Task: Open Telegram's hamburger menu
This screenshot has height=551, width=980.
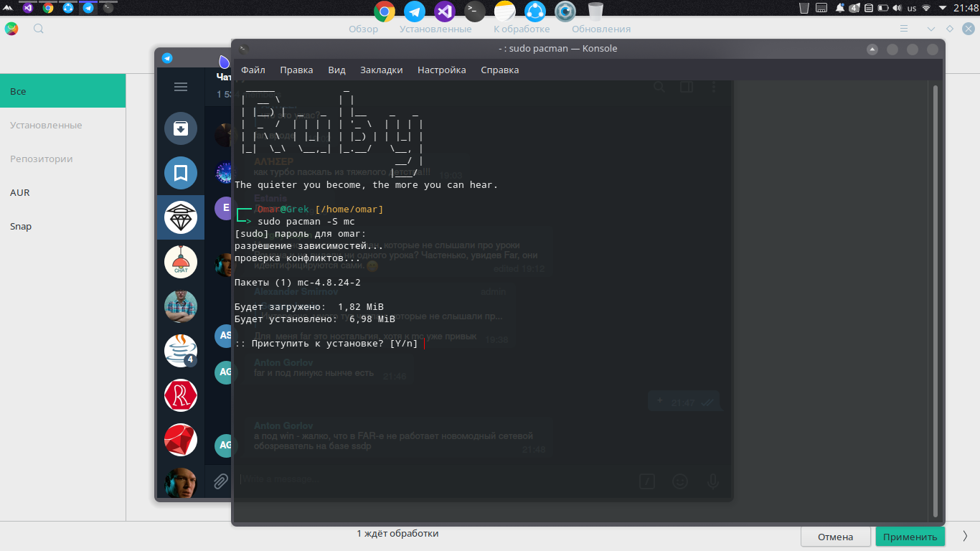Action: tap(181, 87)
